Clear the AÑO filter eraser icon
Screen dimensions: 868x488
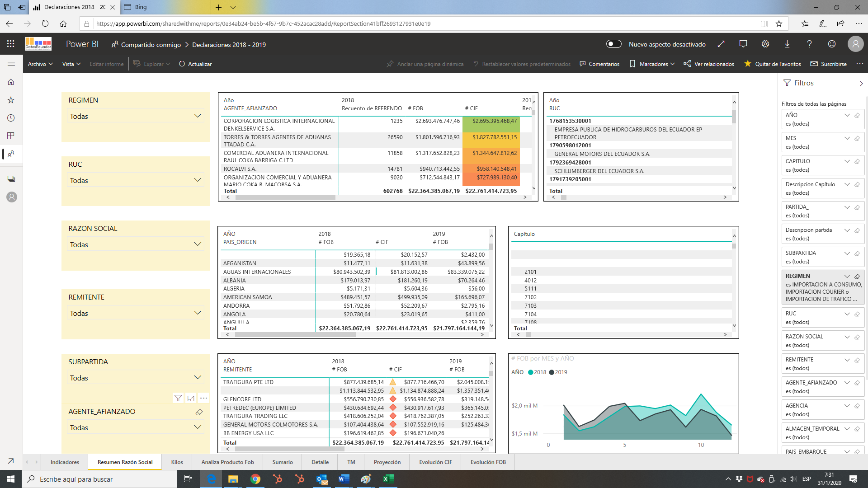857,115
